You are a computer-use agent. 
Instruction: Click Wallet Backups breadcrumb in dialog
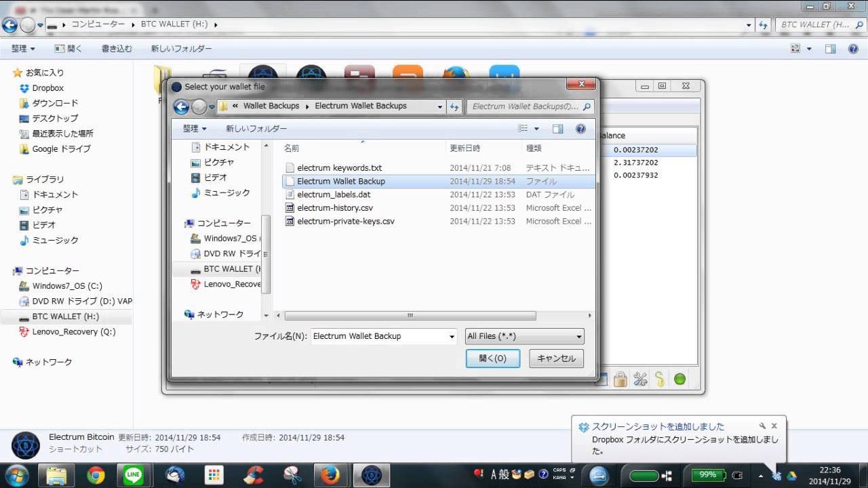tap(271, 106)
